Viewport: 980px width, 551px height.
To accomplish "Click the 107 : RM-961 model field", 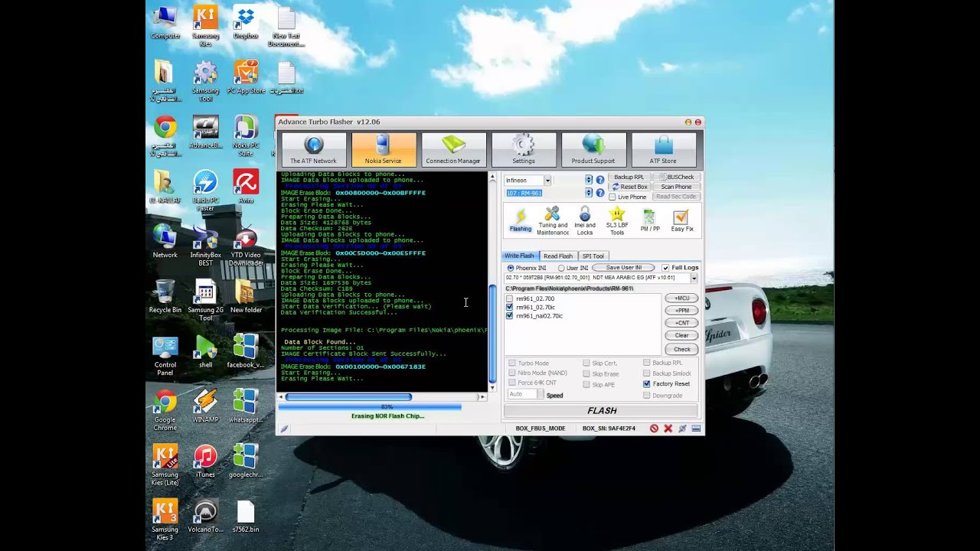I will coord(544,193).
